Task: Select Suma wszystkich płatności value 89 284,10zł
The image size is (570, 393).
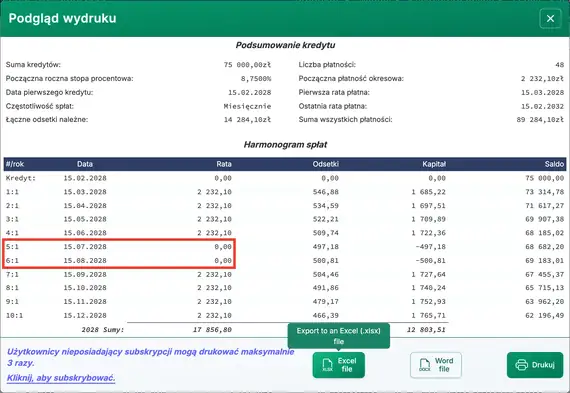Action: pyautogui.click(x=540, y=120)
